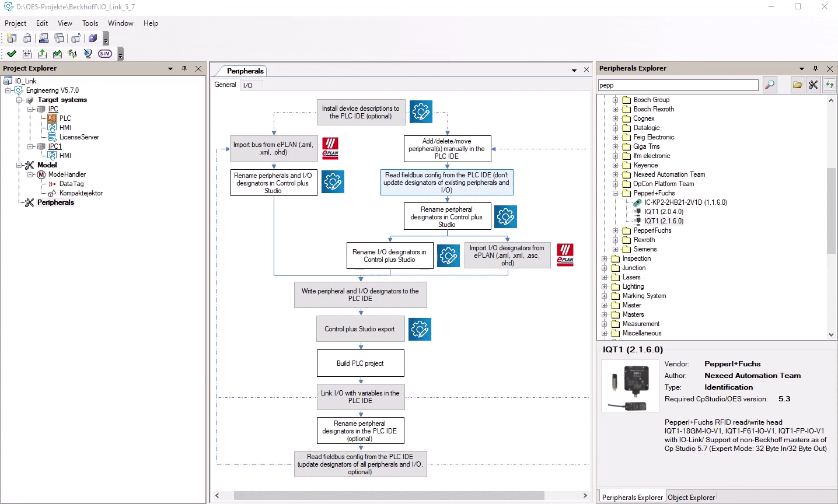Click the Std refresh toolbar icon
This screenshot has width=838, height=504.
(72, 54)
